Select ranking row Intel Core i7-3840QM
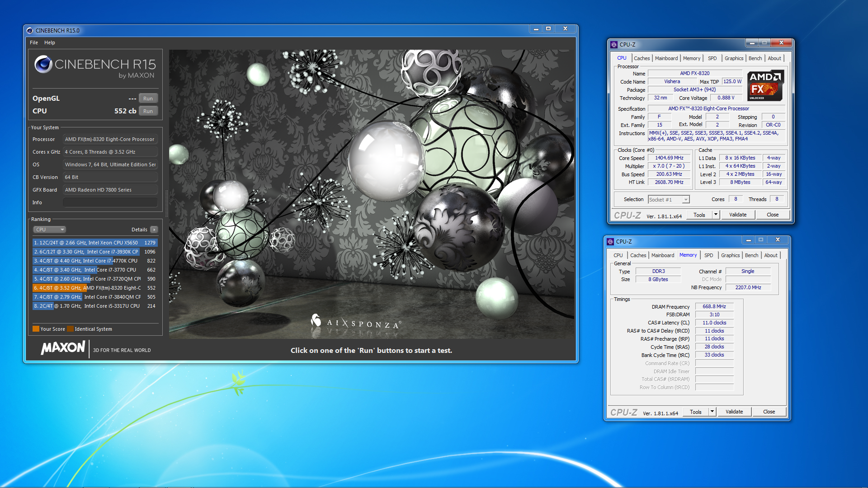This screenshot has width=868, height=488. point(95,297)
